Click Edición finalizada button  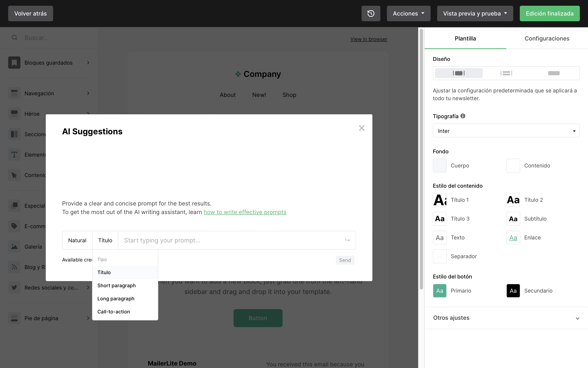550,13
